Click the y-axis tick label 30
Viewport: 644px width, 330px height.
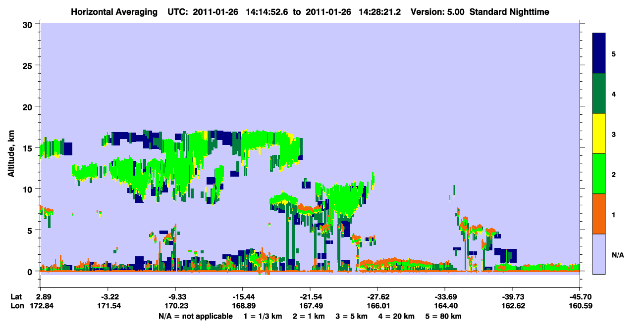coord(29,24)
